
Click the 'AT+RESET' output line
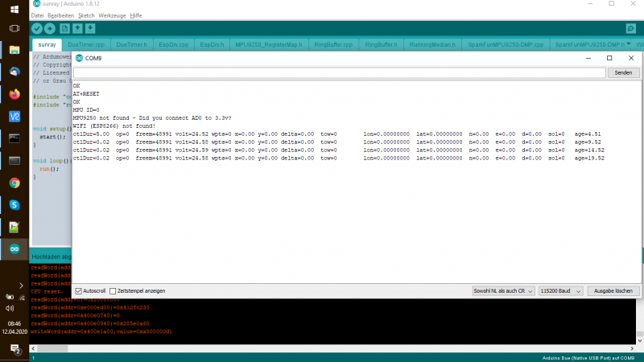point(86,94)
